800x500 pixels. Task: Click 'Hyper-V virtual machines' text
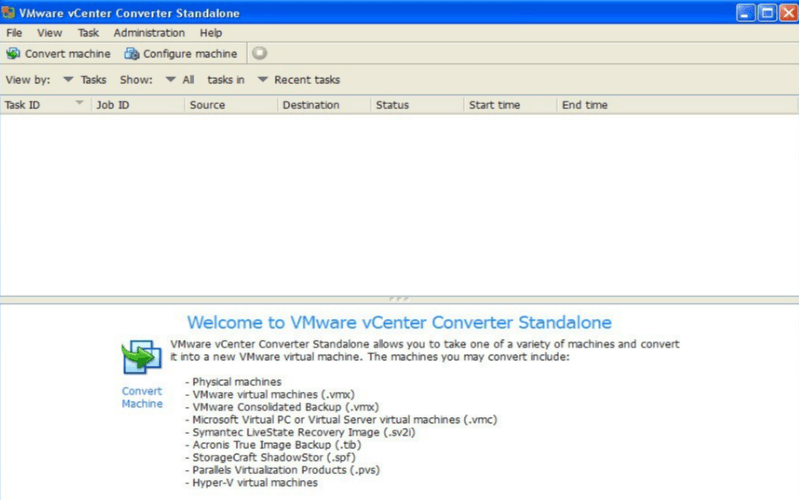click(x=255, y=483)
